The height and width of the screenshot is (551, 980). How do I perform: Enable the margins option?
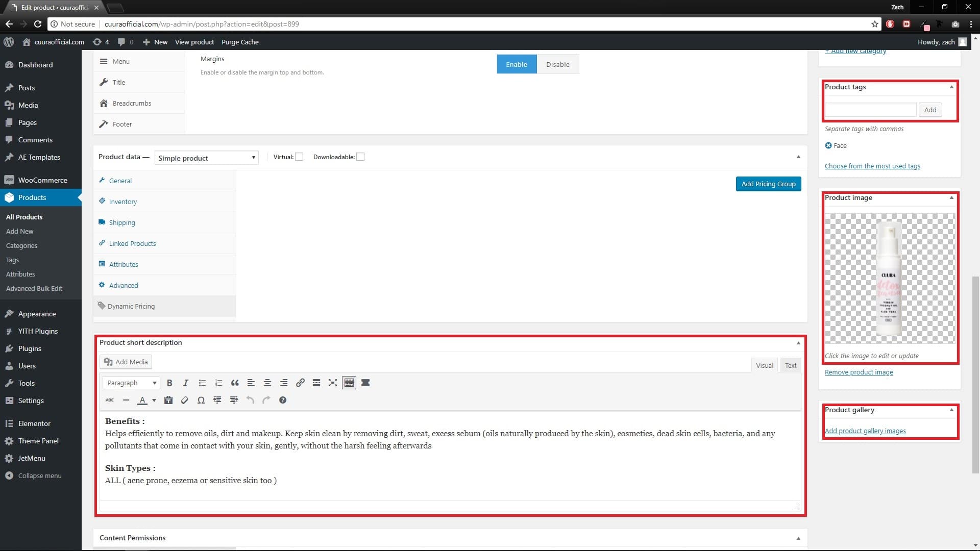tap(517, 64)
